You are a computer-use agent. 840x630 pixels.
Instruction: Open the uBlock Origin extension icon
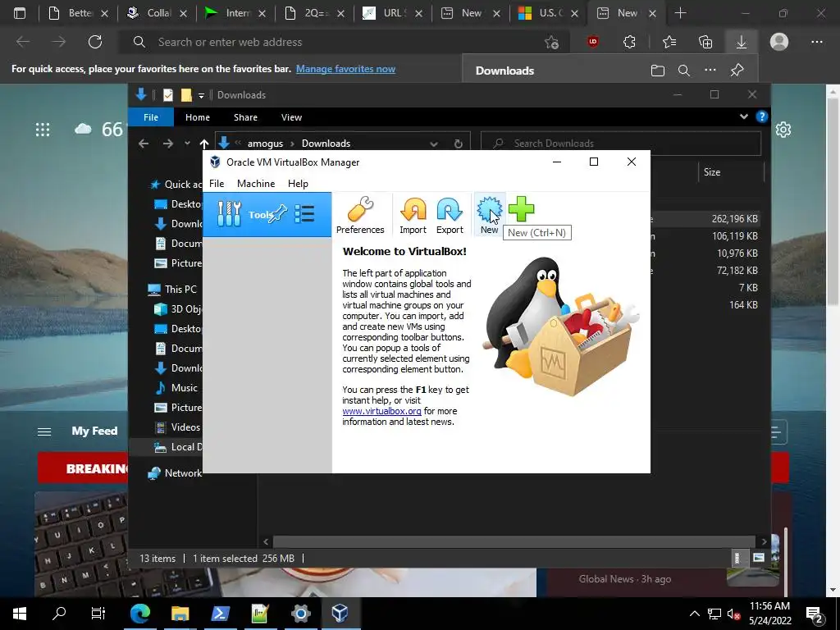pyautogui.click(x=592, y=42)
